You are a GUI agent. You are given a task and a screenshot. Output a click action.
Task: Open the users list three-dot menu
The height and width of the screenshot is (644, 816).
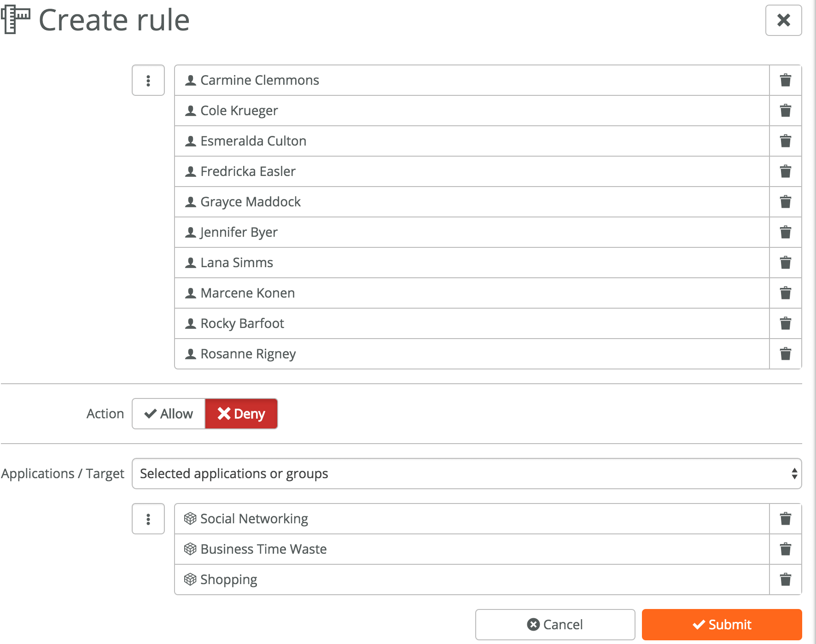tap(148, 81)
